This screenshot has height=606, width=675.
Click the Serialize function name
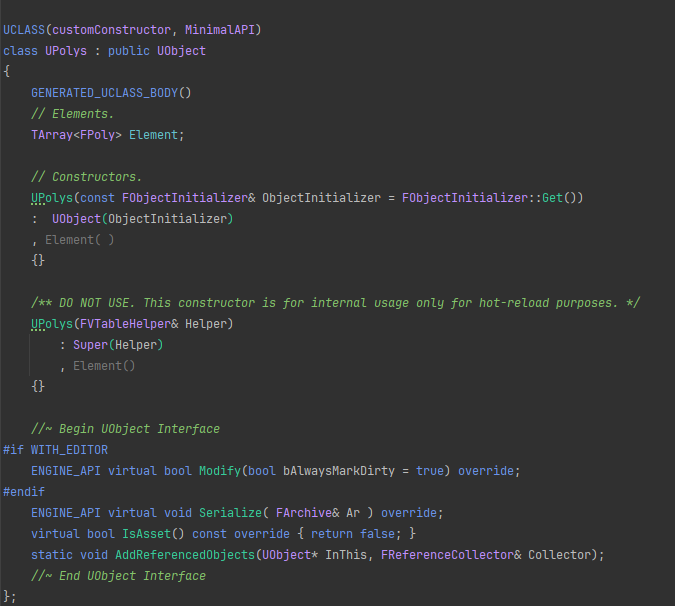point(230,513)
